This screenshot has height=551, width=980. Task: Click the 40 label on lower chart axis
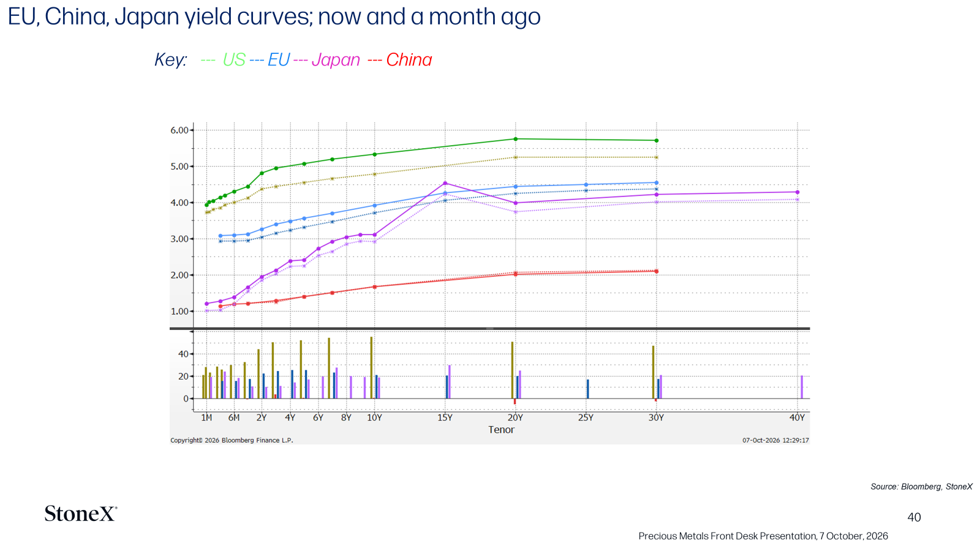[x=184, y=354]
